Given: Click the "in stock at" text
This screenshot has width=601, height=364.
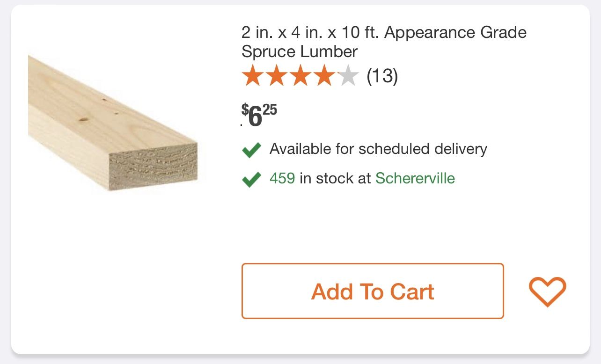Looking at the screenshot, I should 335,178.
